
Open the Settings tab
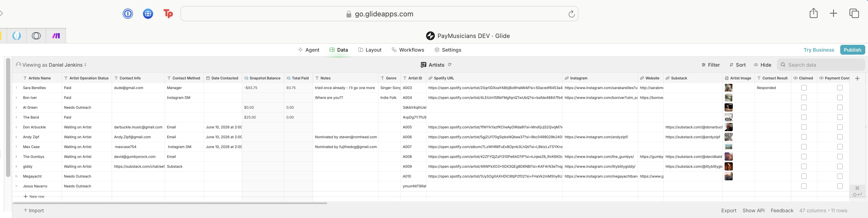point(448,50)
